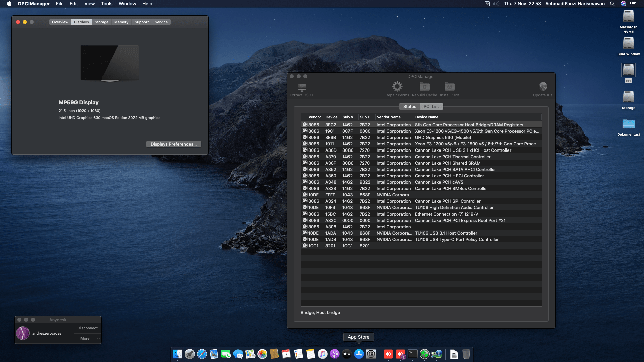Open the Sub Vendor column header
The height and width of the screenshot is (362, 644).
point(349,117)
